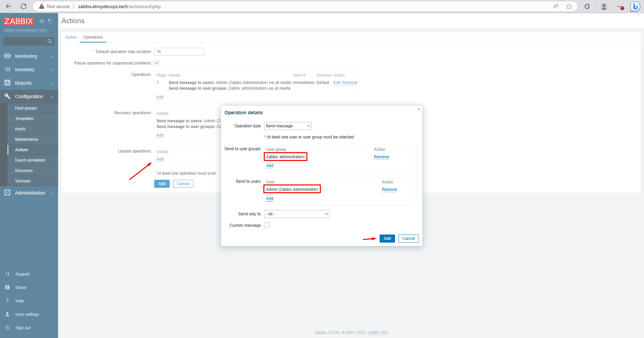This screenshot has width=644, height=338.
Task: Click the ZABBIX logo
Action: [x=18, y=21]
